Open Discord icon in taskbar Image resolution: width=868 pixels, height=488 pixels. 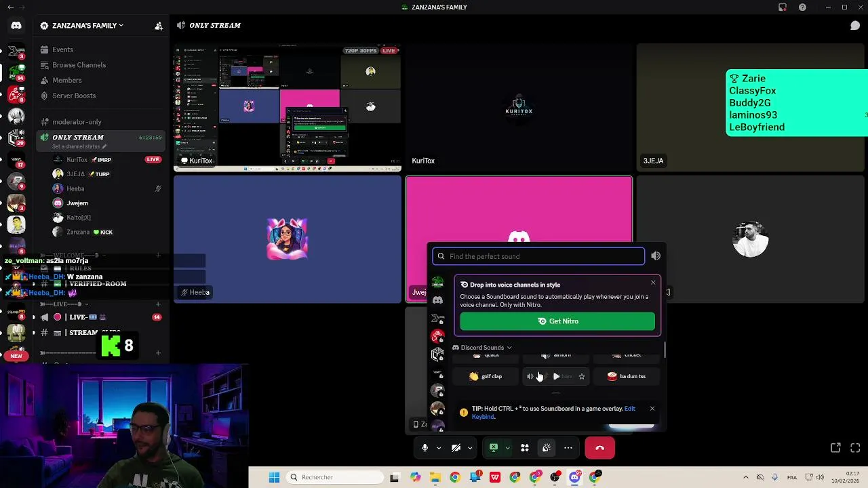tap(575, 477)
